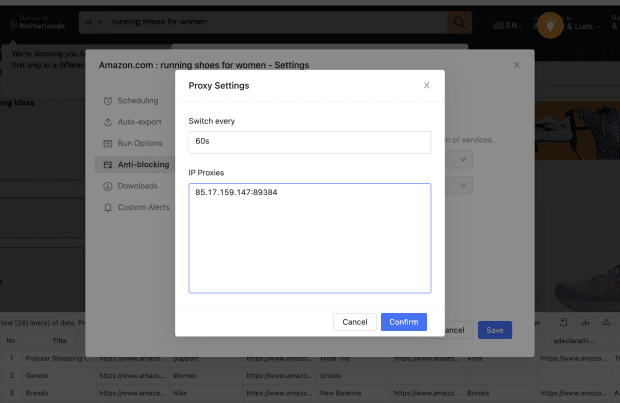Click the location pin icon

point(13,25)
